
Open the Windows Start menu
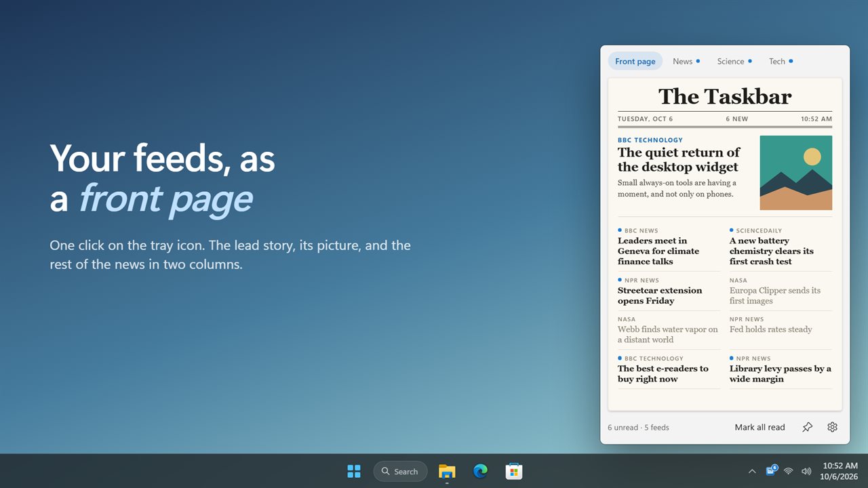tap(354, 471)
